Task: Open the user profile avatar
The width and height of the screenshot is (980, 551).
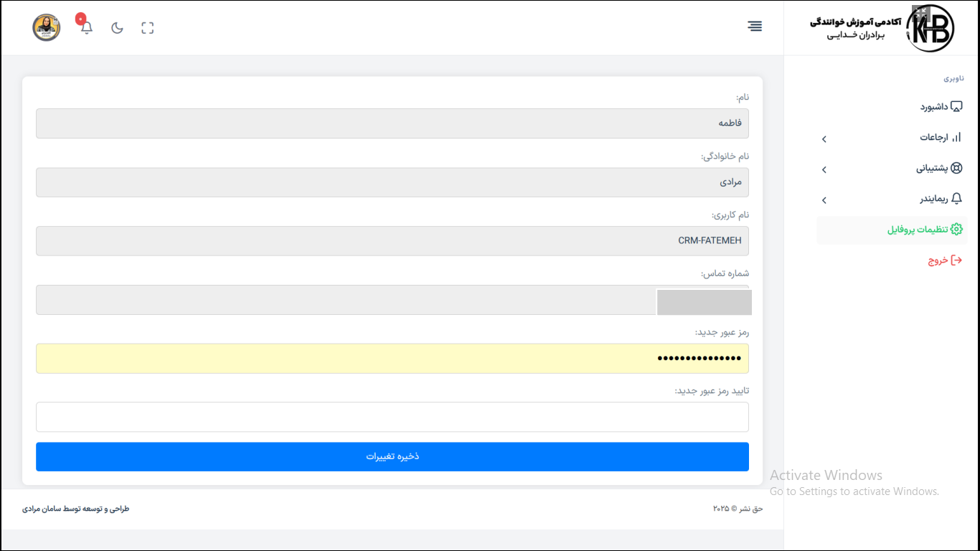Action: click(47, 28)
